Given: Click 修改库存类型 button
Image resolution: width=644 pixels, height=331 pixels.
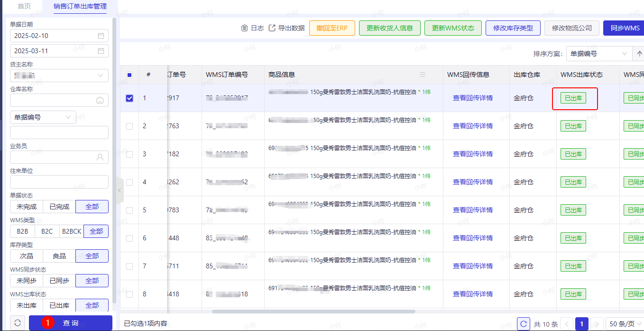Looking at the screenshot, I should pos(513,28).
